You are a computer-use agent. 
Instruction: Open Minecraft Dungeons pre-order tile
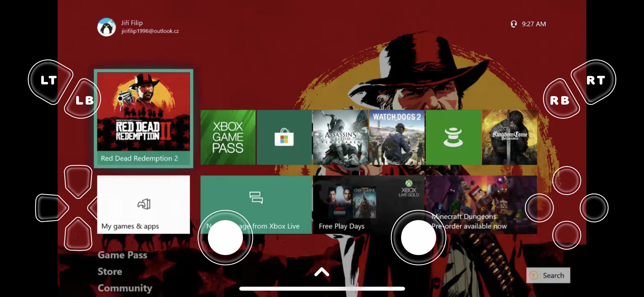pos(481,205)
